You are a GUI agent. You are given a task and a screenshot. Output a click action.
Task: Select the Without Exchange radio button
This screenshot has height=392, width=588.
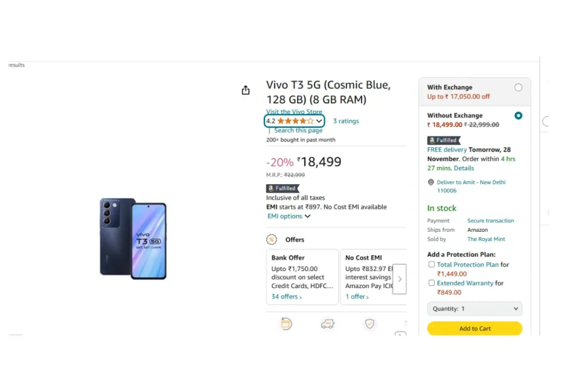(519, 115)
